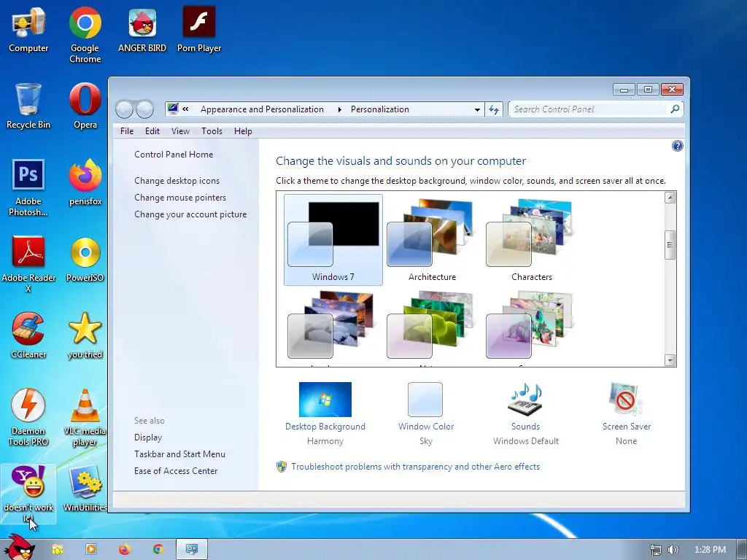Screen dimensions: 747x560
Task: Expand the double chevron in address bar
Action: point(185,109)
